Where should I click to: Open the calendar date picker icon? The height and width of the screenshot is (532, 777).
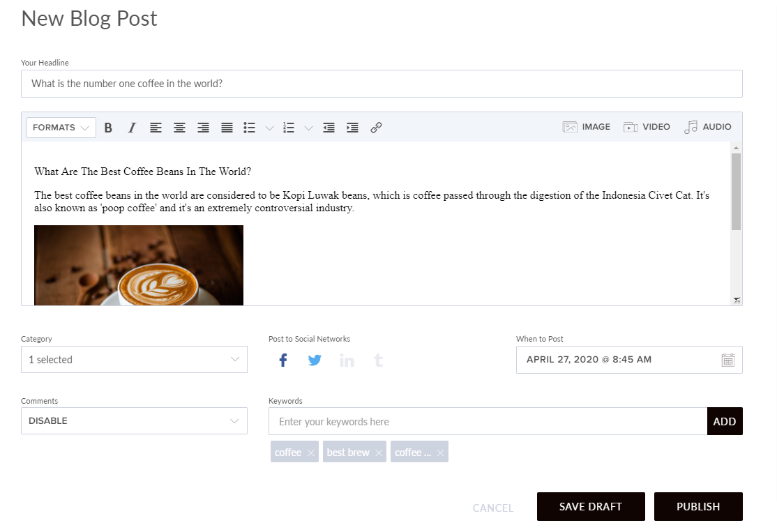click(727, 360)
